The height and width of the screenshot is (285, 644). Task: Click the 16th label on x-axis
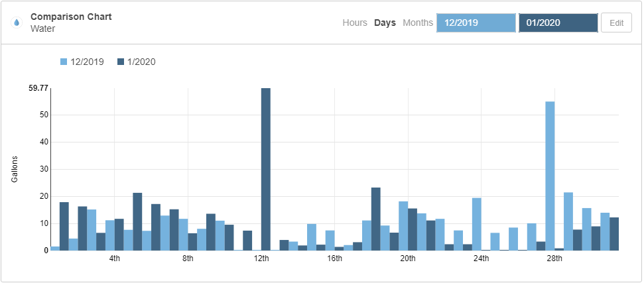(x=334, y=258)
